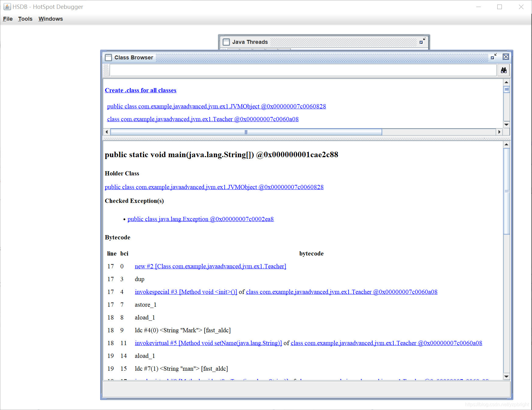Image resolution: width=532 pixels, height=410 pixels.
Task: Click the 'aload_1' entry at bci 14
Action: point(145,356)
